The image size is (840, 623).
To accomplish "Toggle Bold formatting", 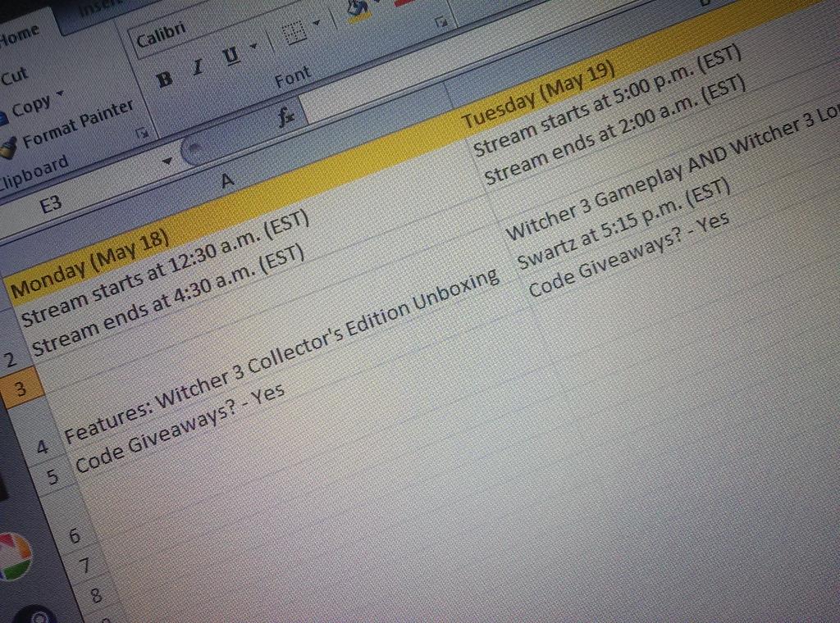I will [x=164, y=80].
